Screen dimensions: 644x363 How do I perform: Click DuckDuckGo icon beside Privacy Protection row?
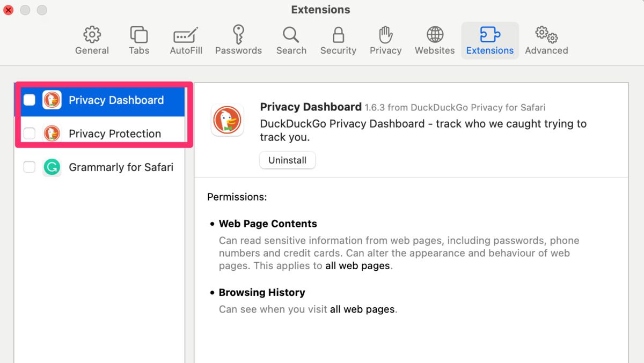pyautogui.click(x=52, y=133)
